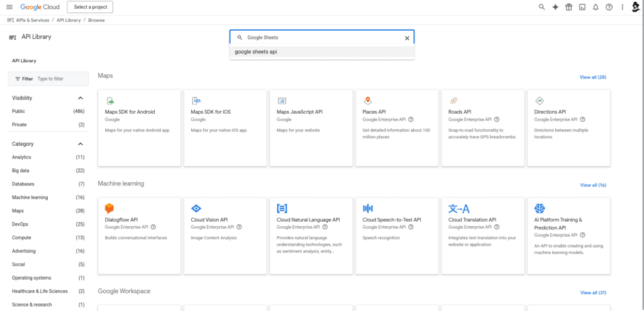Clear the search box with the X
This screenshot has height=311, width=644.
(407, 38)
